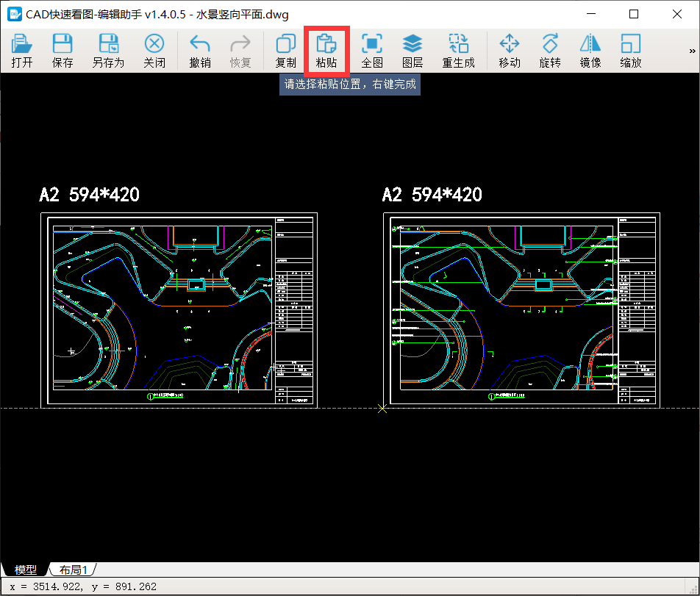700x596 pixels.
Task: Expand the toolbar overflow chevron
Action: point(692,51)
